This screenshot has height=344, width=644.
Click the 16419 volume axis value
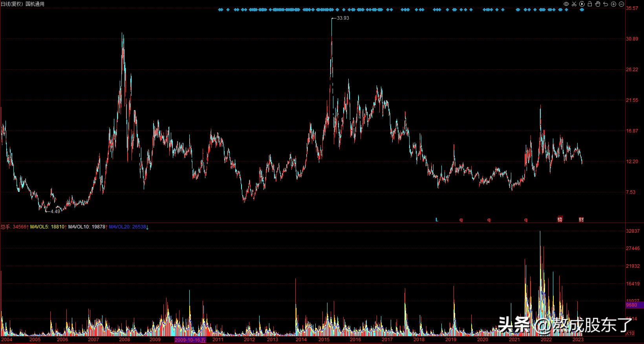(x=633, y=284)
